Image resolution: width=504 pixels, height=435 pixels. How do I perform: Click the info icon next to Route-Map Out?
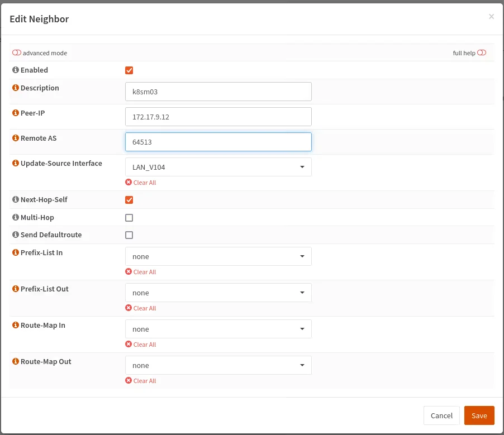[16, 362]
